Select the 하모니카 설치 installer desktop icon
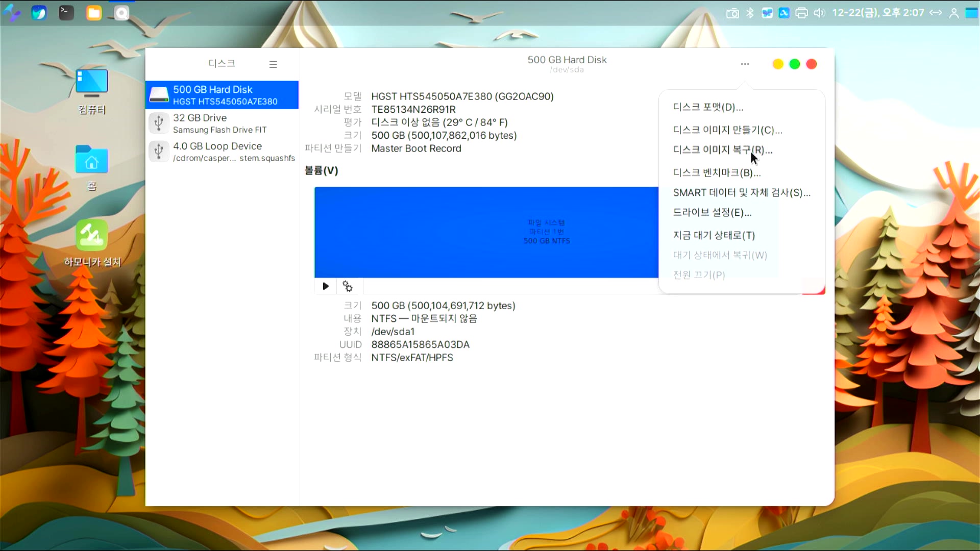Viewport: 980px width, 551px height. [x=92, y=243]
